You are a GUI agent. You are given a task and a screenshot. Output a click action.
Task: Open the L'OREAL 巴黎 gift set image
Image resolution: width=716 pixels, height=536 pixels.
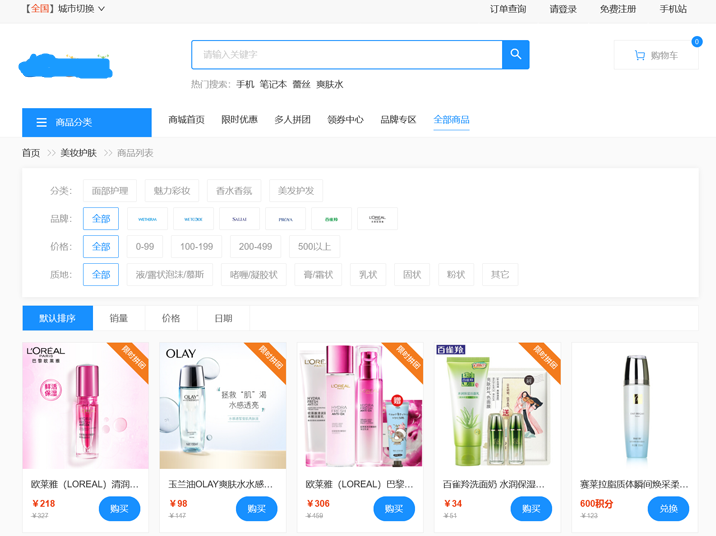[360, 405]
